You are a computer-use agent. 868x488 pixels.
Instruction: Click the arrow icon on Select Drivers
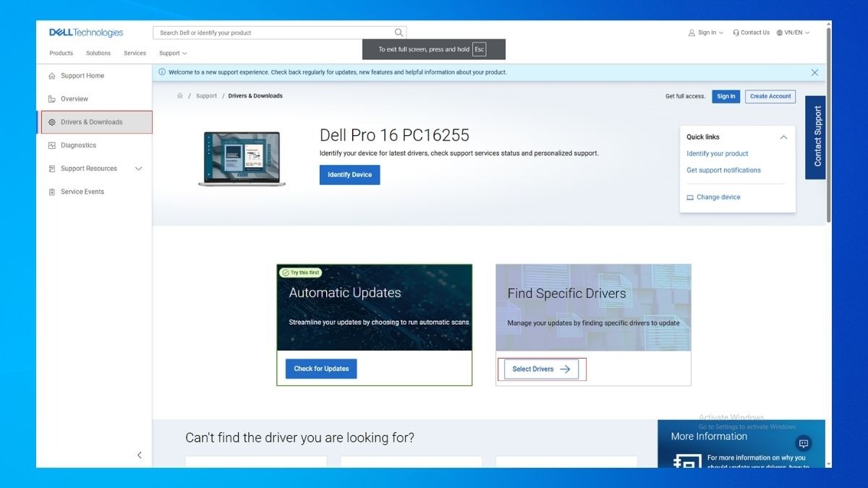(x=565, y=369)
